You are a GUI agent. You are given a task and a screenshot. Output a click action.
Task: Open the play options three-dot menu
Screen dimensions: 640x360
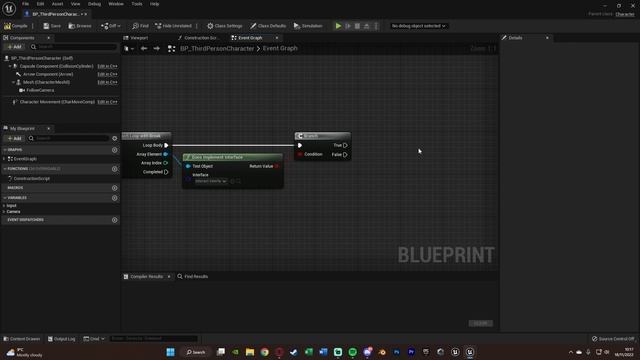click(x=376, y=26)
